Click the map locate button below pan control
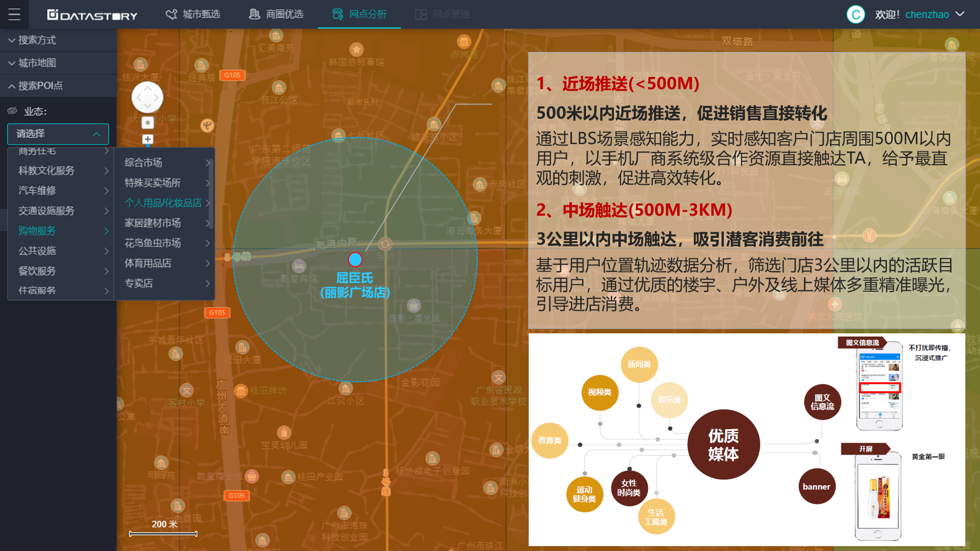Screen dimensions: 980x551 coord(147,123)
